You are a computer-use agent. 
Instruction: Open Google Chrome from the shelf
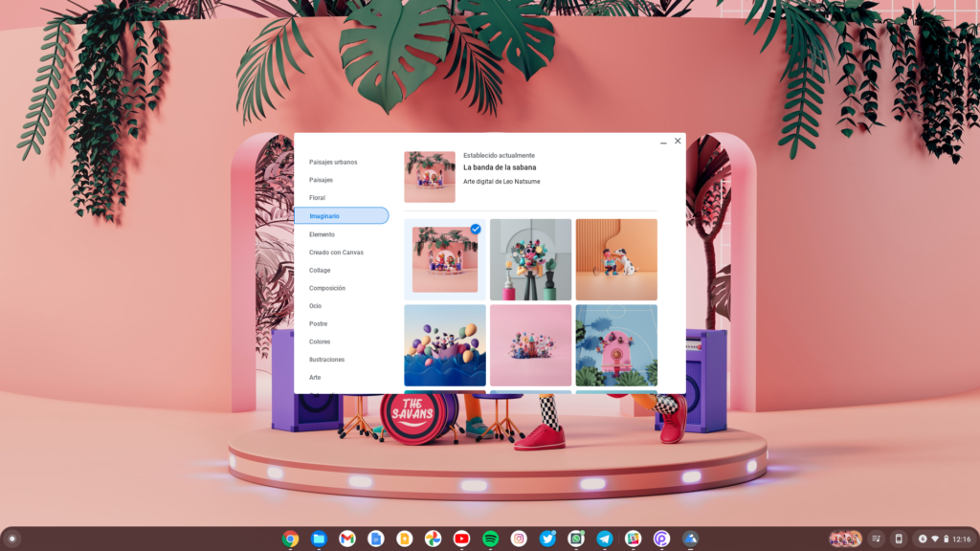click(290, 539)
